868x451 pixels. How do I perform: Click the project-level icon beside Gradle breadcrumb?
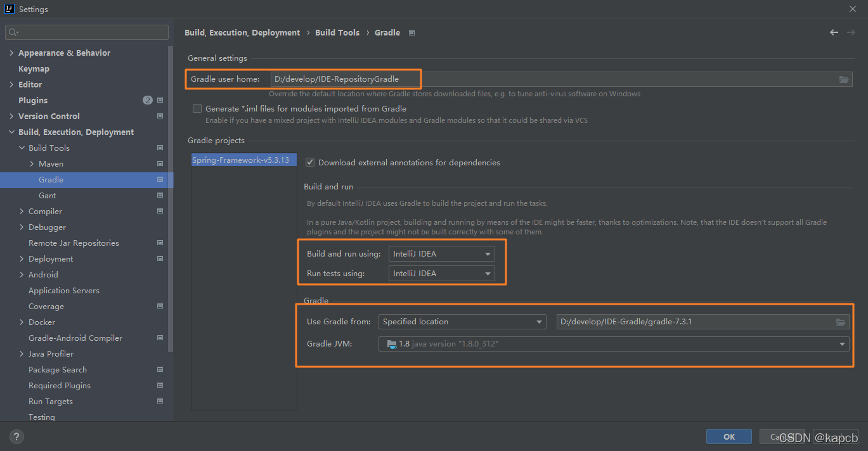(411, 33)
